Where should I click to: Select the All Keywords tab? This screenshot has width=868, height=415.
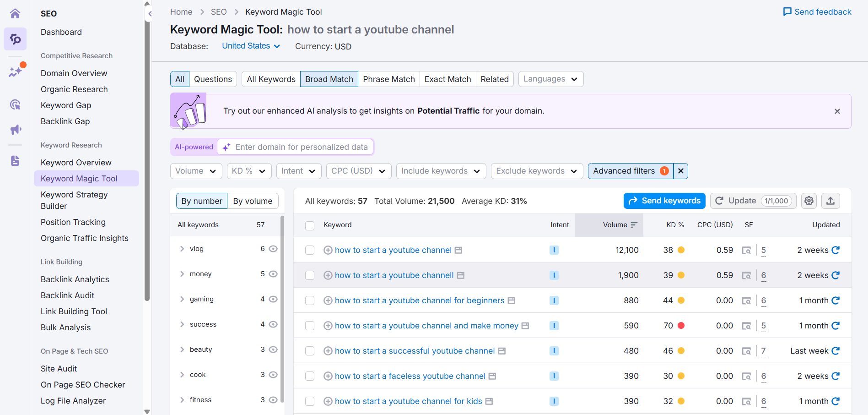[x=271, y=79]
